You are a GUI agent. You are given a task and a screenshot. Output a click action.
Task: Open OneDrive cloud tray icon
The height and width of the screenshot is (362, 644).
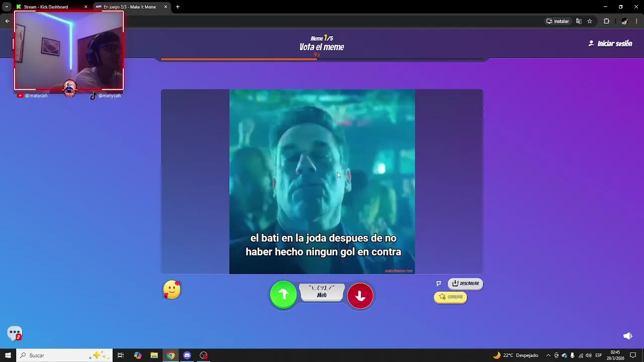[x=565, y=355]
